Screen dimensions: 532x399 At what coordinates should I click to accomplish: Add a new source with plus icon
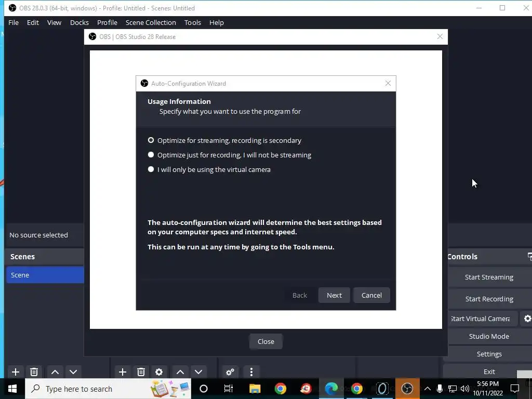(123, 372)
